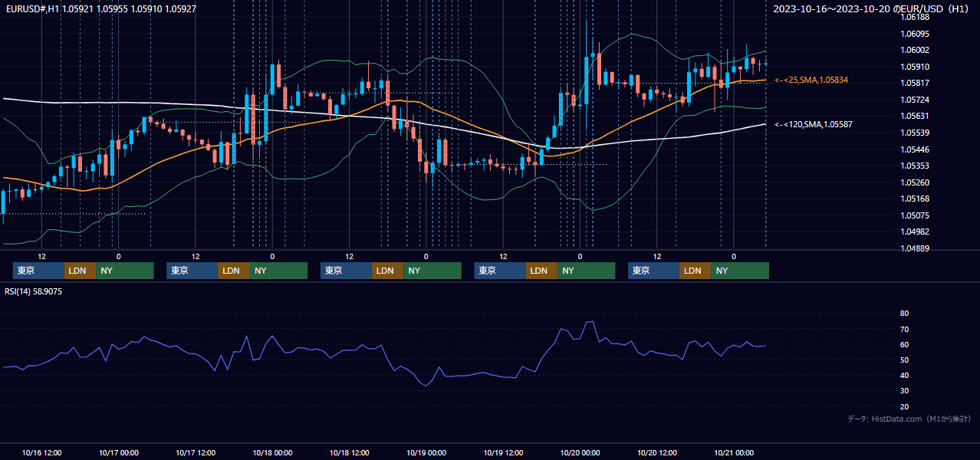Click price axis value 1.05446
The width and height of the screenshot is (980, 460).
pos(915,149)
